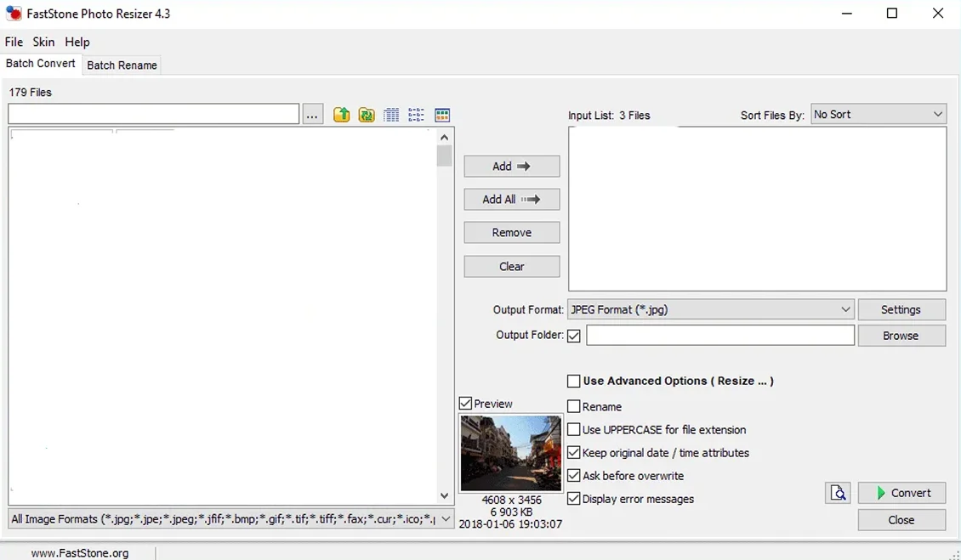The height and width of the screenshot is (560, 961).
Task: Open the File menu
Action: [x=14, y=42]
